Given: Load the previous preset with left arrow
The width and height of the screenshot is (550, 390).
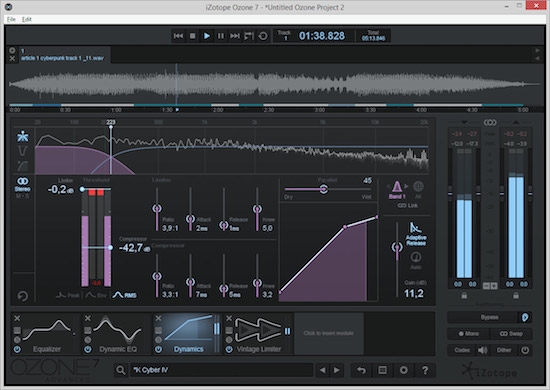Looking at the screenshot, I should point(323,370).
